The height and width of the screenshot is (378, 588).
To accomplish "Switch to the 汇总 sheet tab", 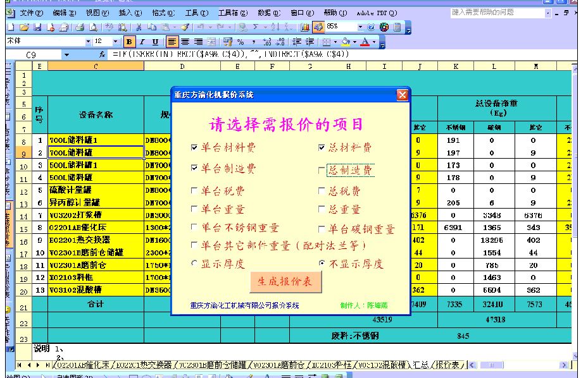I will coord(420,365).
